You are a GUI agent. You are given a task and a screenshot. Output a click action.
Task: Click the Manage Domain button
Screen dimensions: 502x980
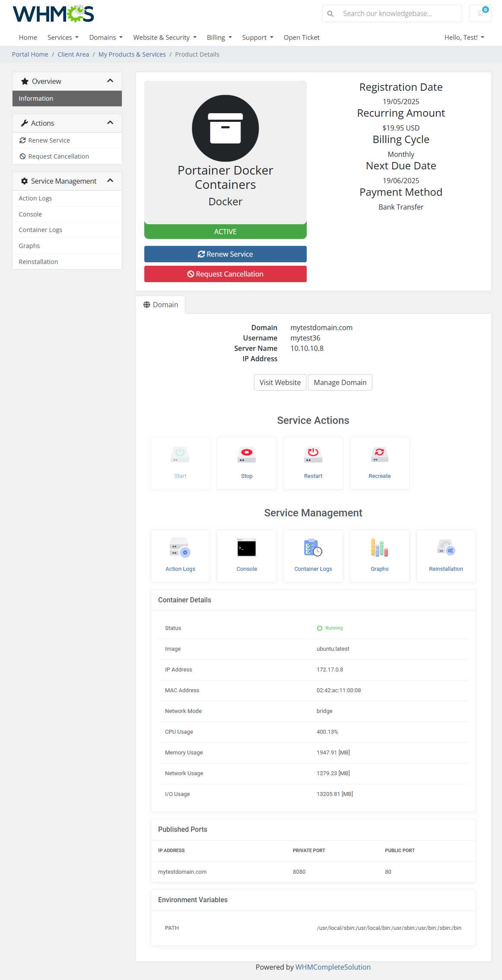coord(340,382)
